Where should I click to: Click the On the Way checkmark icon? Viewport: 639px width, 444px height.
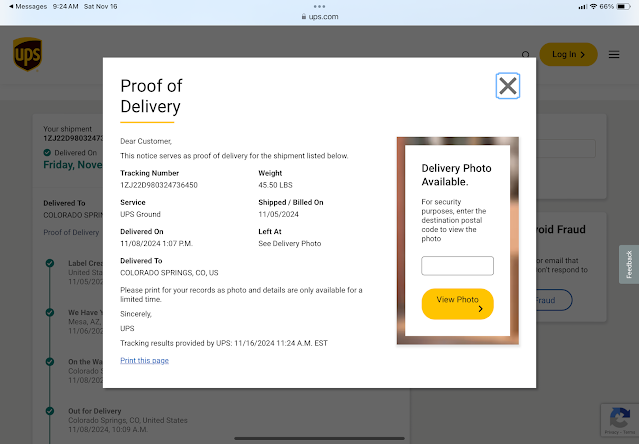50,362
